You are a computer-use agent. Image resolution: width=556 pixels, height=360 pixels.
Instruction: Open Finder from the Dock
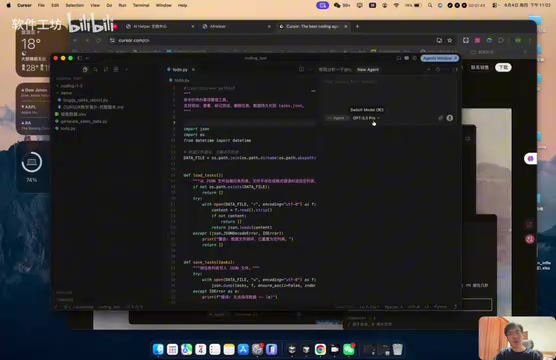tap(158, 349)
